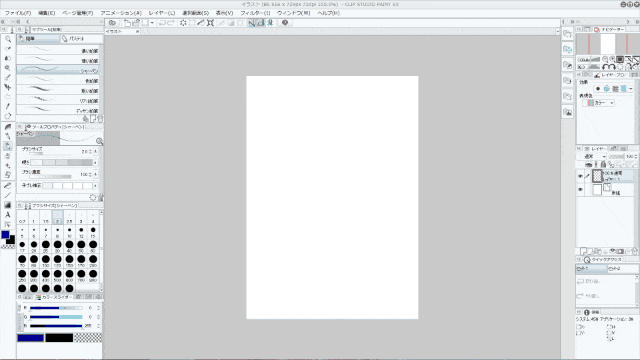
Task: Toggle Border effect in Layer Property
Action: pyautogui.click(x=598, y=89)
